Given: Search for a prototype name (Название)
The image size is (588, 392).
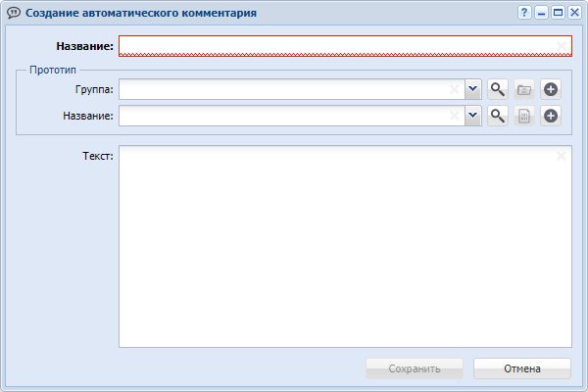Looking at the screenshot, I should coord(498,117).
